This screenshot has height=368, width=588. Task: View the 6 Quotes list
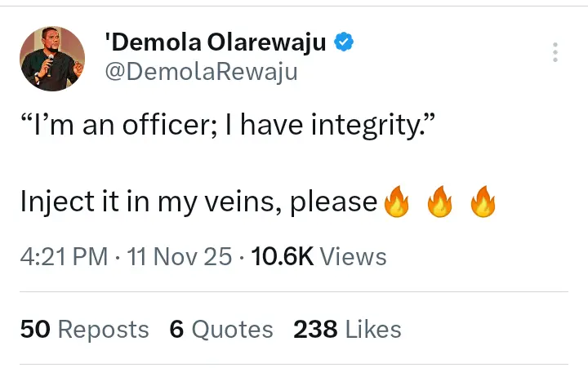click(221, 329)
